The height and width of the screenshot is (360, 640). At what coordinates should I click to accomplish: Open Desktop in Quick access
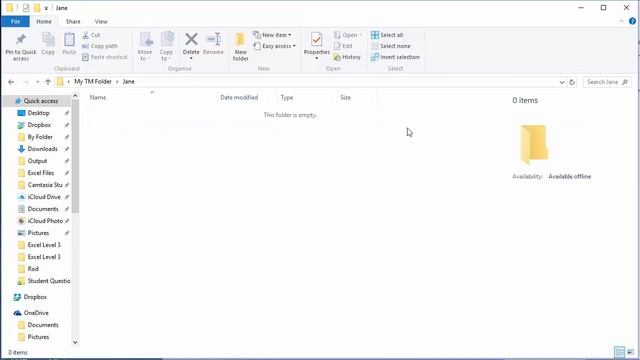tap(38, 113)
